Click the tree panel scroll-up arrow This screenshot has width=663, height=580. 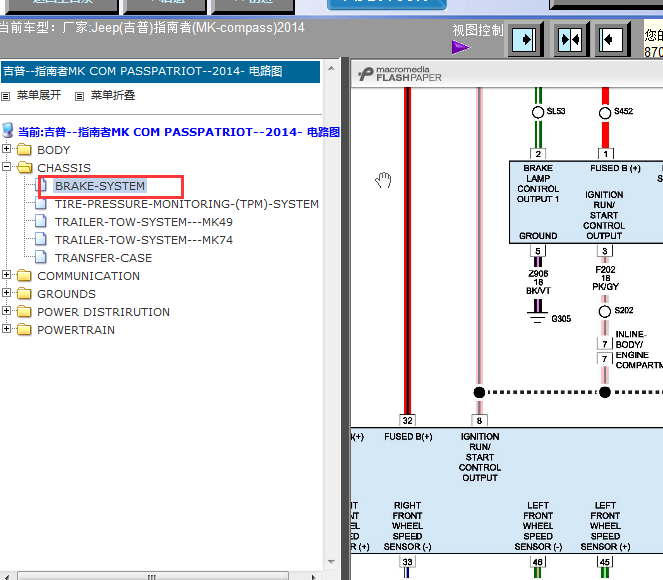[332, 68]
